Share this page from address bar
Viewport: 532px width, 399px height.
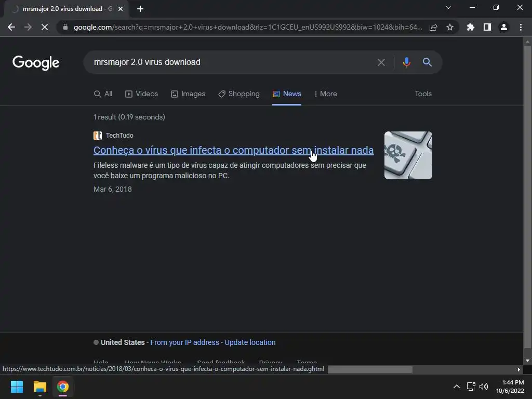(x=433, y=27)
